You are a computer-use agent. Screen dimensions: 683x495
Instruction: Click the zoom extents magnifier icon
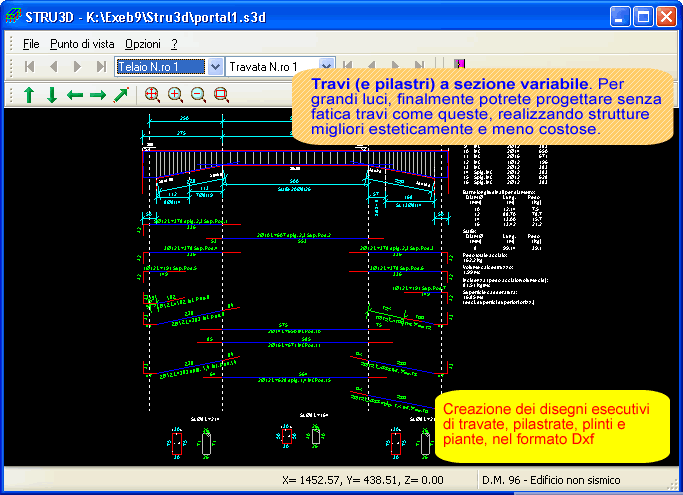point(152,95)
